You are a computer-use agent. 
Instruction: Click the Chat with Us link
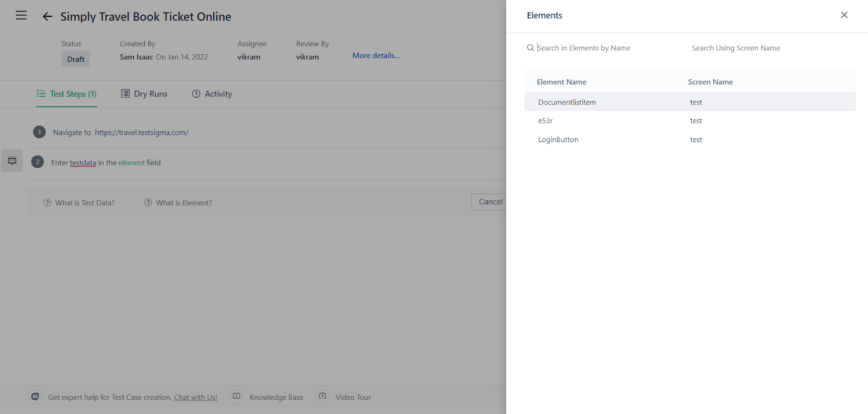pos(195,397)
